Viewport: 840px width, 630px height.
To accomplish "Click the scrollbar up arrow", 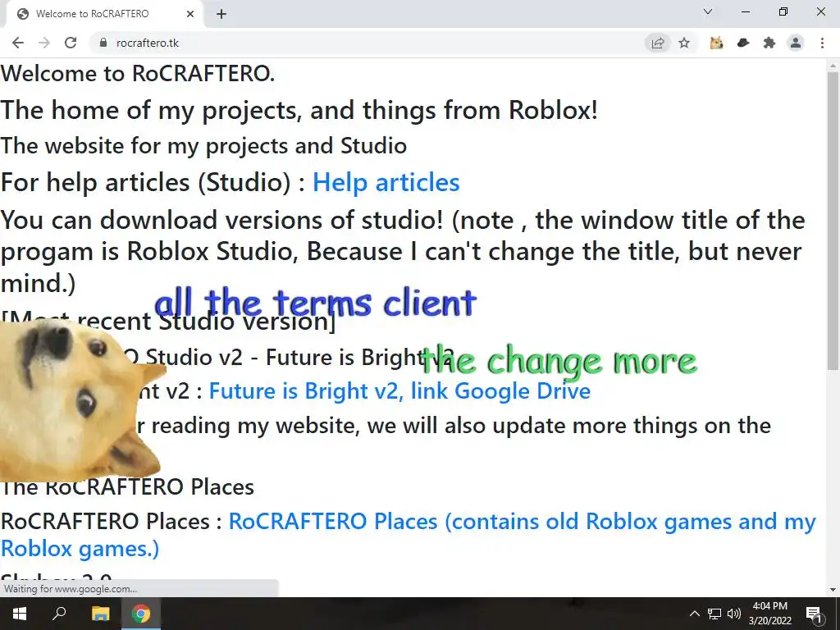I will point(833,66).
